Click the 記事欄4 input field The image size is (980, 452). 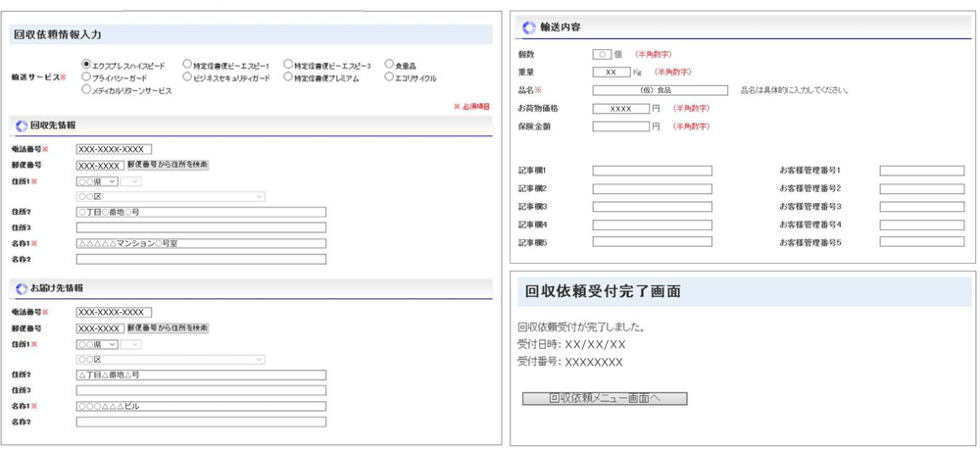[x=653, y=225]
